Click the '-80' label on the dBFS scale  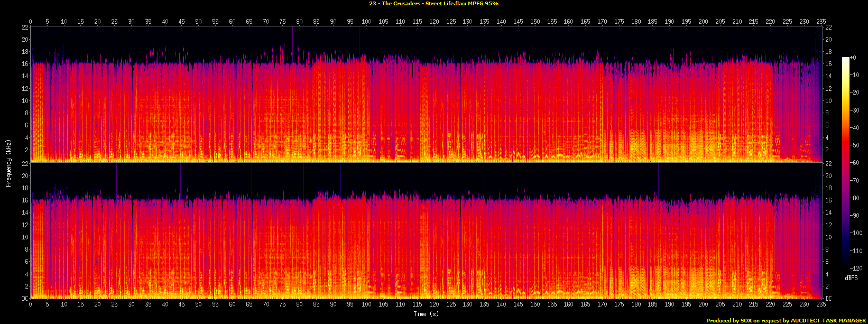(x=855, y=198)
